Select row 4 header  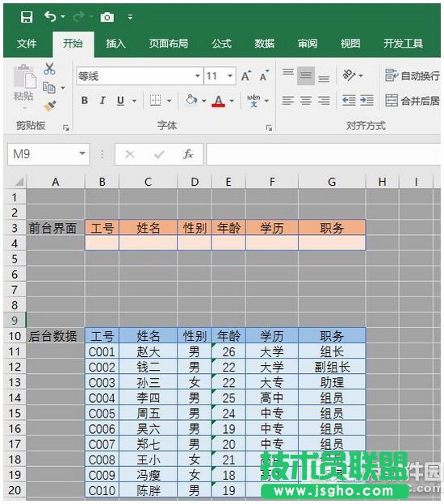[x=15, y=243]
